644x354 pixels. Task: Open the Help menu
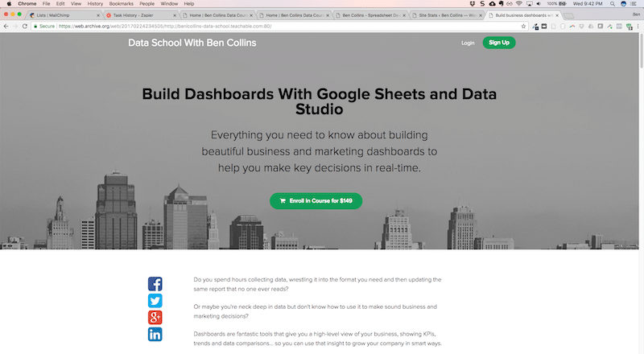point(189,3)
